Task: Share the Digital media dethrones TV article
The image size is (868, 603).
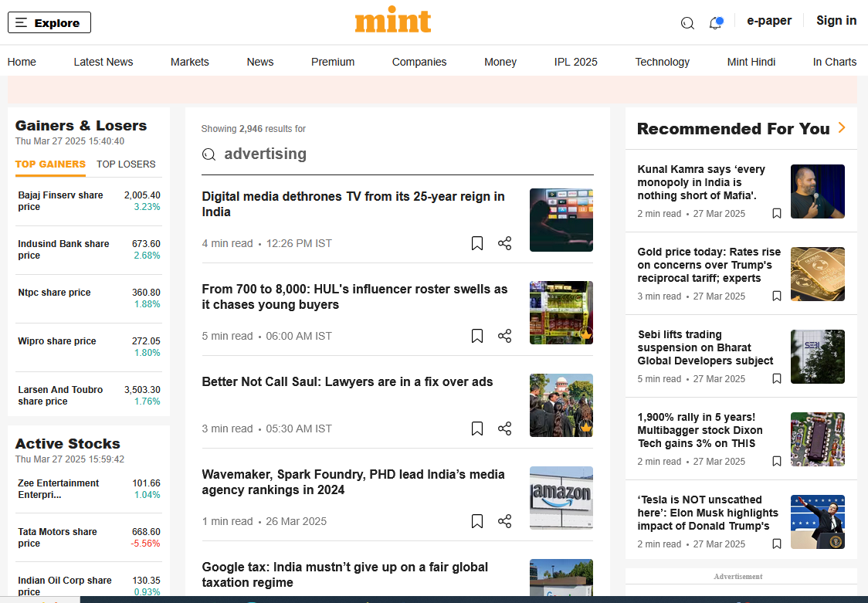Action: [504, 243]
